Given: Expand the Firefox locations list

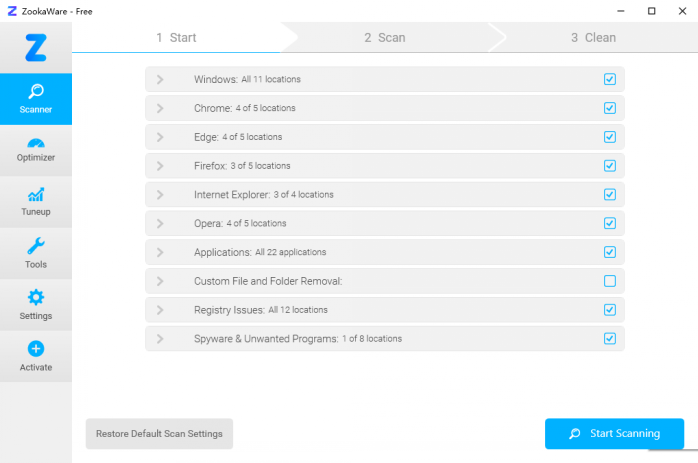Looking at the screenshot, I should (159, 166).
